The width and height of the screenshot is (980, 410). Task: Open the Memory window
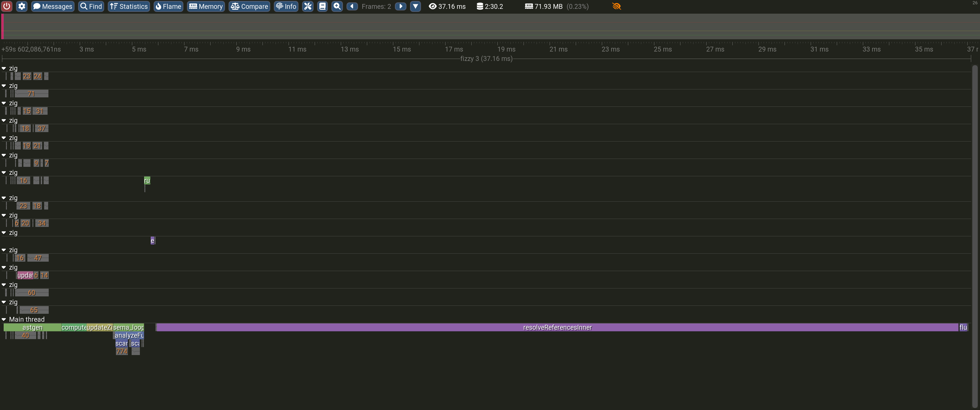click(206, 7)
